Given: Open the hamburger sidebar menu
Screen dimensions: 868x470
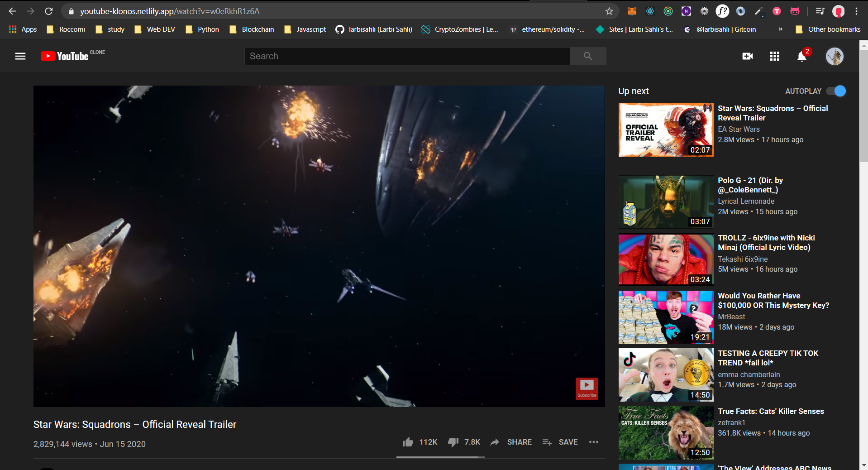Looking at the screenshot, I should coord(20,56).
